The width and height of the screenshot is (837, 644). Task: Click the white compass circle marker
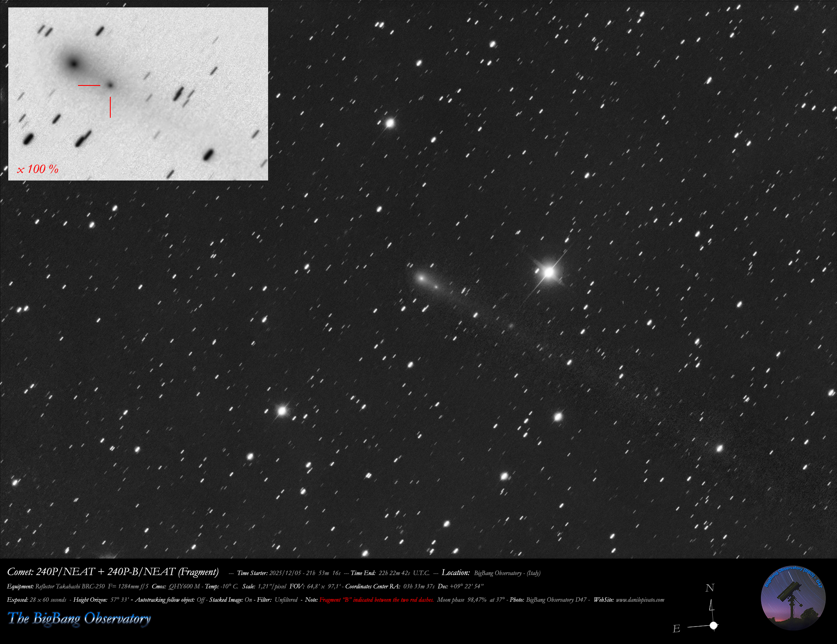point(714,626)
